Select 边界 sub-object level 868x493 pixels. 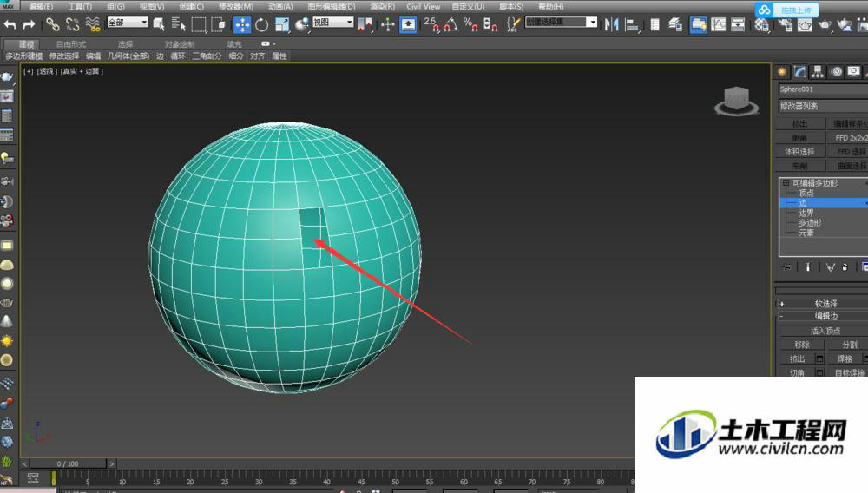point(806,213)
